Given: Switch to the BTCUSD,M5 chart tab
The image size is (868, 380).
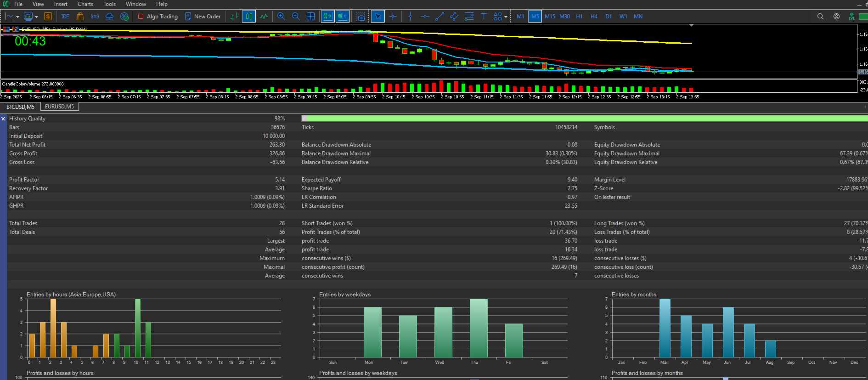Looking at the screenshot, I should click(20, 107).
